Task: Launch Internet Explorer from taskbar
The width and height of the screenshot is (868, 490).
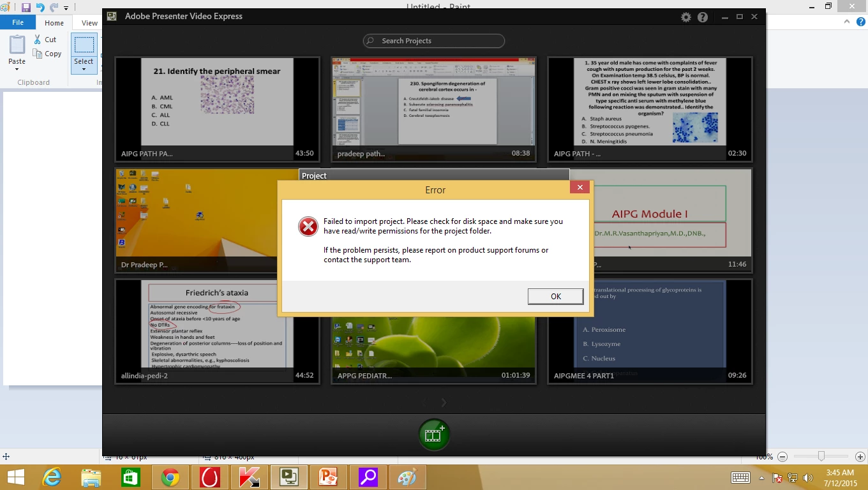Action: pos(52,477)
